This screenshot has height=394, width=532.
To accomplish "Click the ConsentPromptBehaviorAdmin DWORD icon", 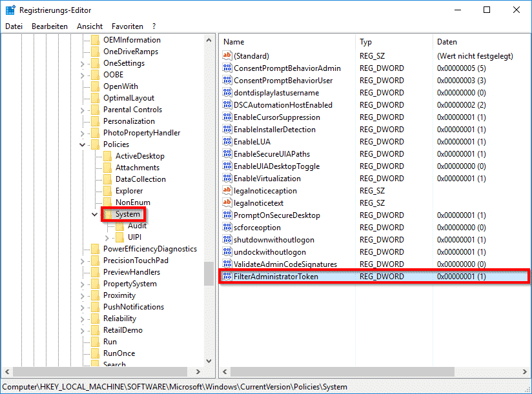I will pyautogui.click(x=227, y=68).
